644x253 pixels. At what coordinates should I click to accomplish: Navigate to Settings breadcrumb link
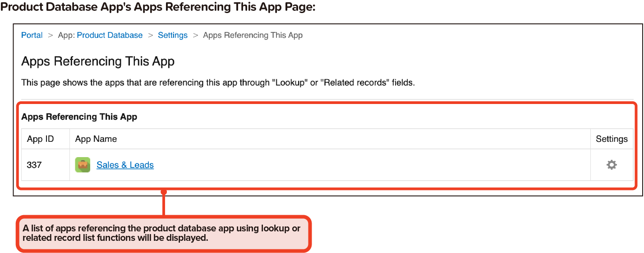(173, 35)
